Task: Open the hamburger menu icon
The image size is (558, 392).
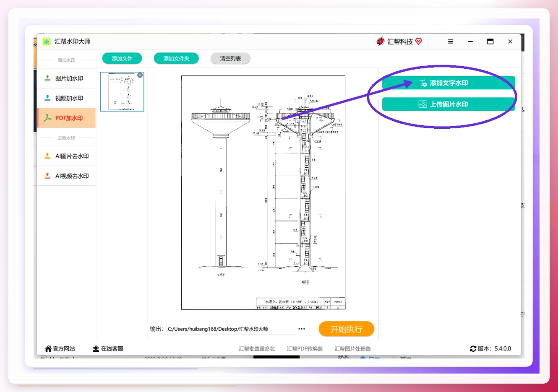Action: 451,42
